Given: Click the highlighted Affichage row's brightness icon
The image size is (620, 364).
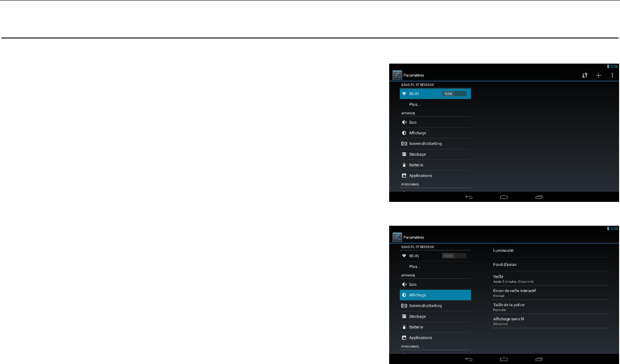Looking at the screenshot, I should tap(404, 295).
